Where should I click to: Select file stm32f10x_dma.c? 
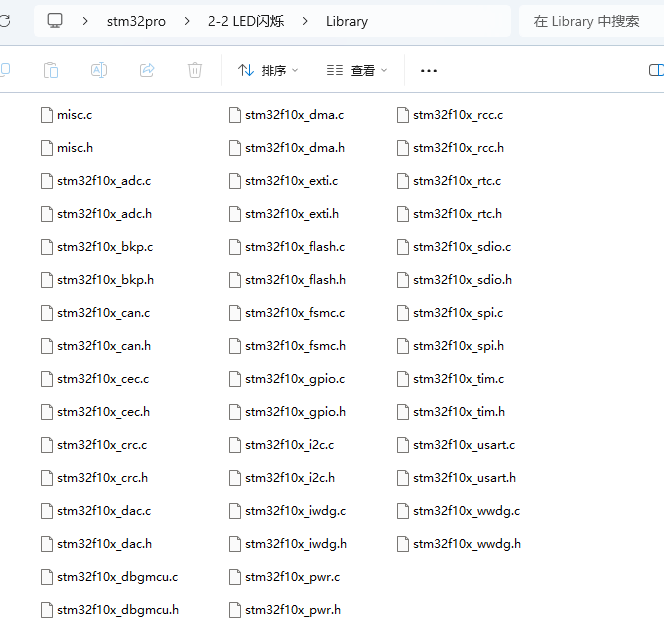287,115
